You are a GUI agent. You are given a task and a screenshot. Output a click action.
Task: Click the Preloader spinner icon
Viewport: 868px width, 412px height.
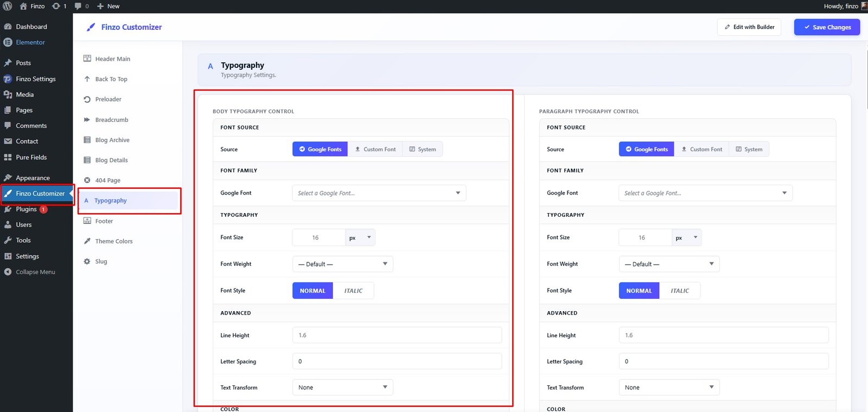click(87, 99)
